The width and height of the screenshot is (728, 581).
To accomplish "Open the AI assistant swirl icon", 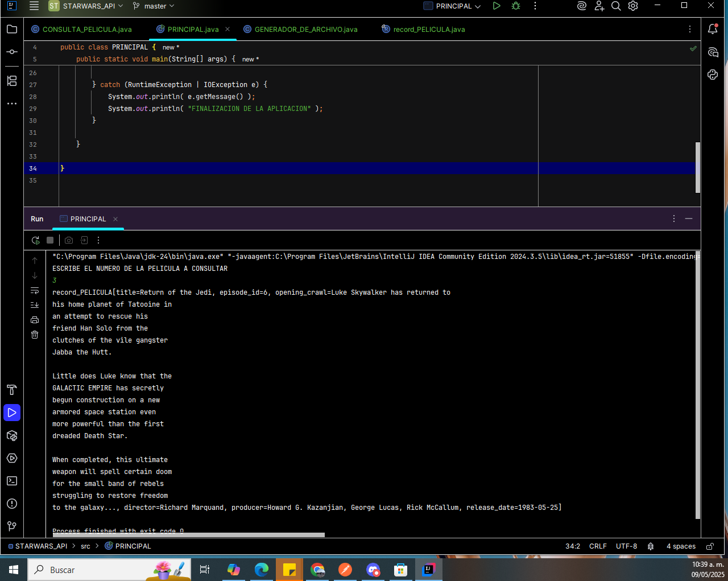I will 581,6.
